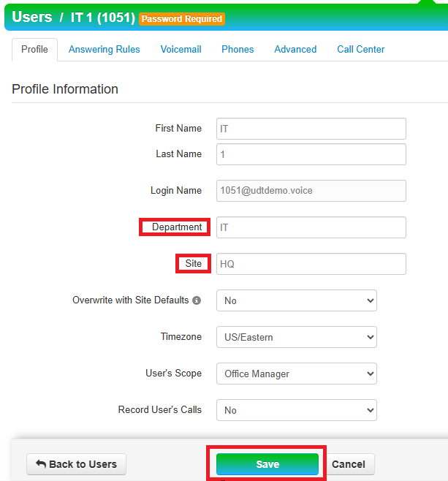
Task: Open the Call Center tab
Action: pyautogui.click(x=360, y=50)
